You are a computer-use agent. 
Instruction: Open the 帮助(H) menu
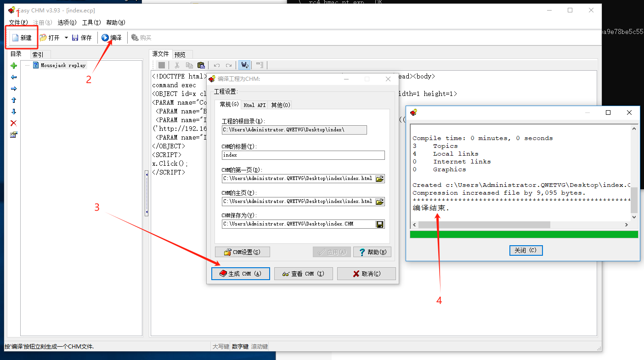pos(115,22)
